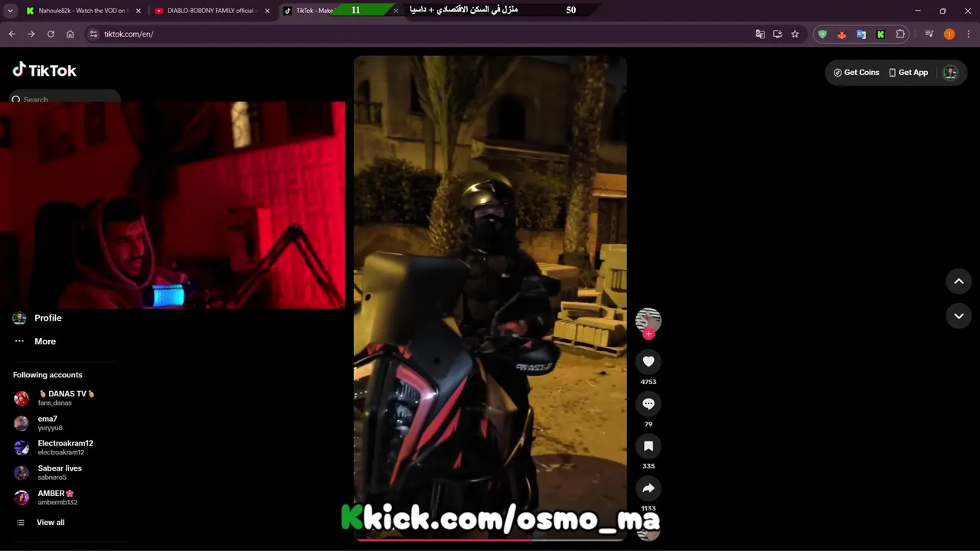Viewport: 980px width, 551px height.
Task: Install app icon in address bar
Action: pos(778,34)
